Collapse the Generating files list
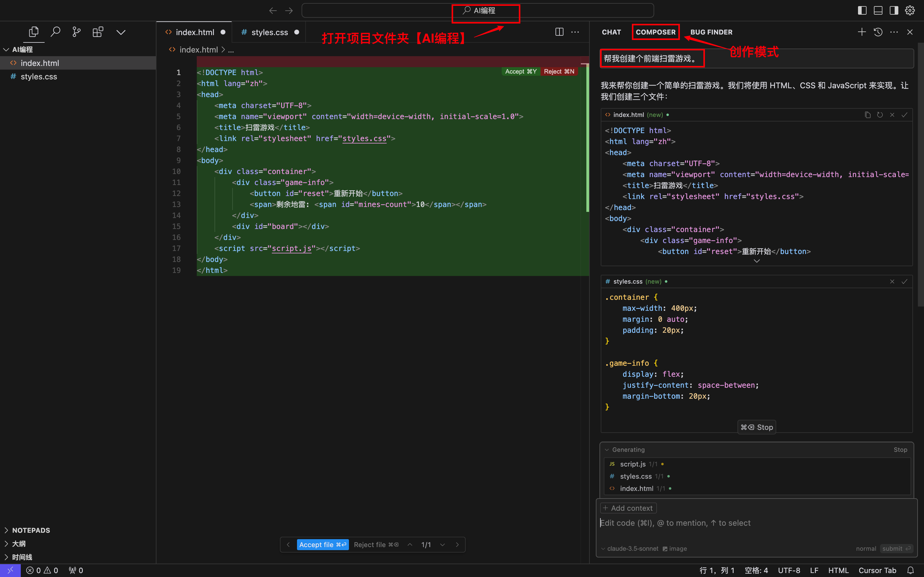924x577 pixels. point(607,449)
